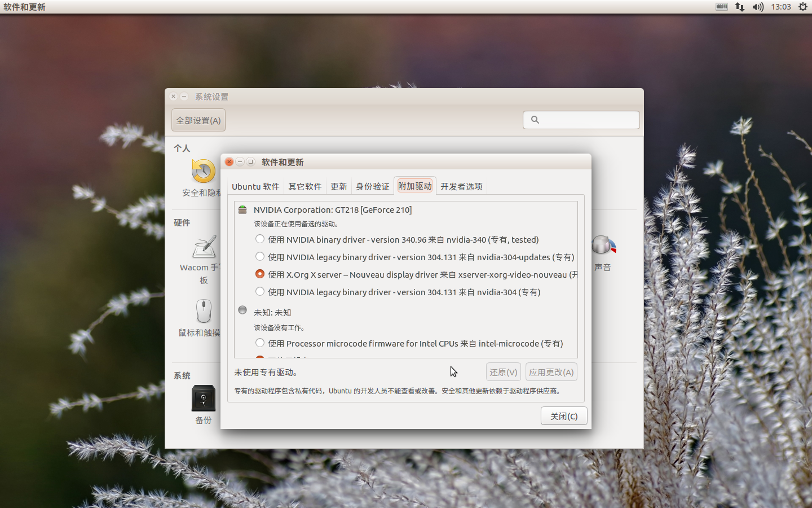
Task: Click the volume icon in the system tray
Action: click(757, 7)
